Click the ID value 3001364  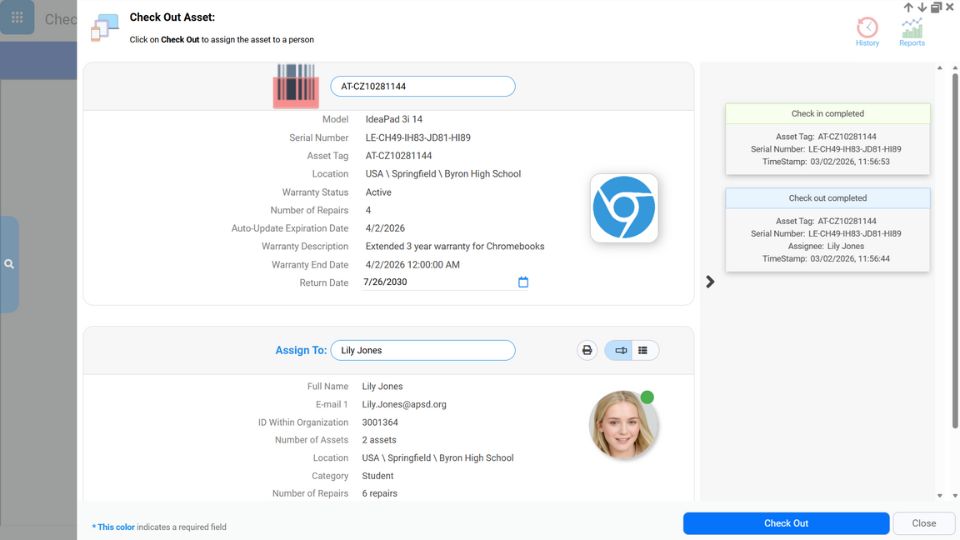pyautogui.click(x=380, y=422)
